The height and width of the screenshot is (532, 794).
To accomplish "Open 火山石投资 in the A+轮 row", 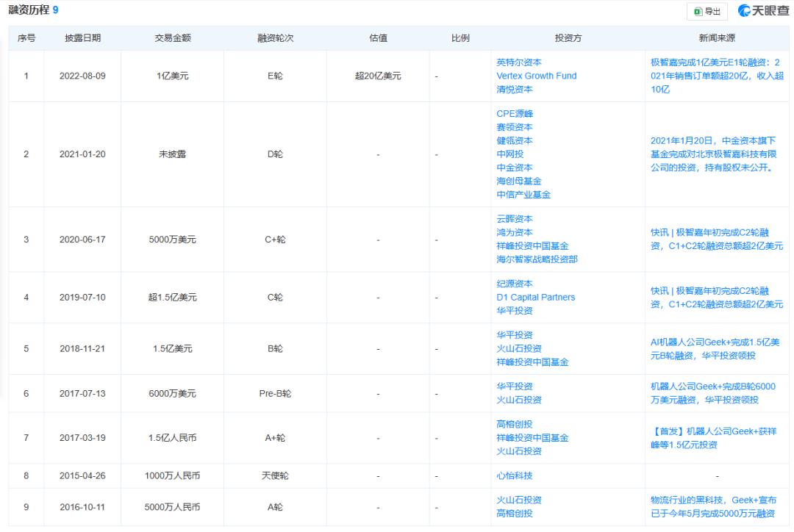I will click(518, 451).
